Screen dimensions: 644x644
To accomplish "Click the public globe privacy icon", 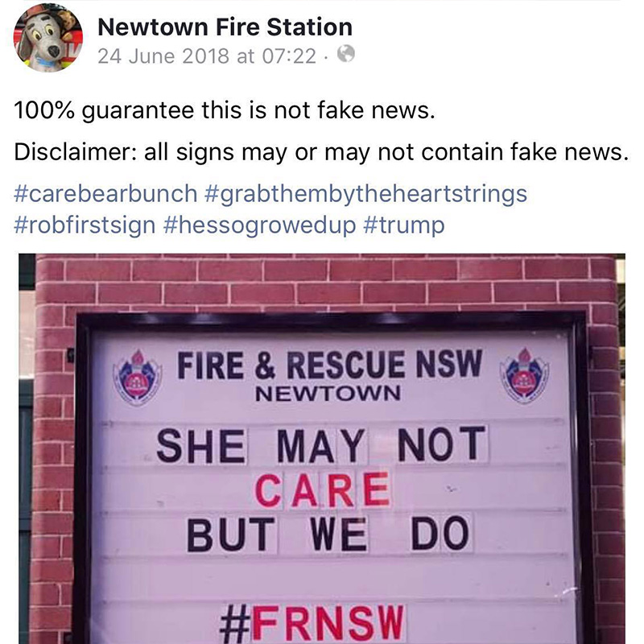I will pos(346,54).
